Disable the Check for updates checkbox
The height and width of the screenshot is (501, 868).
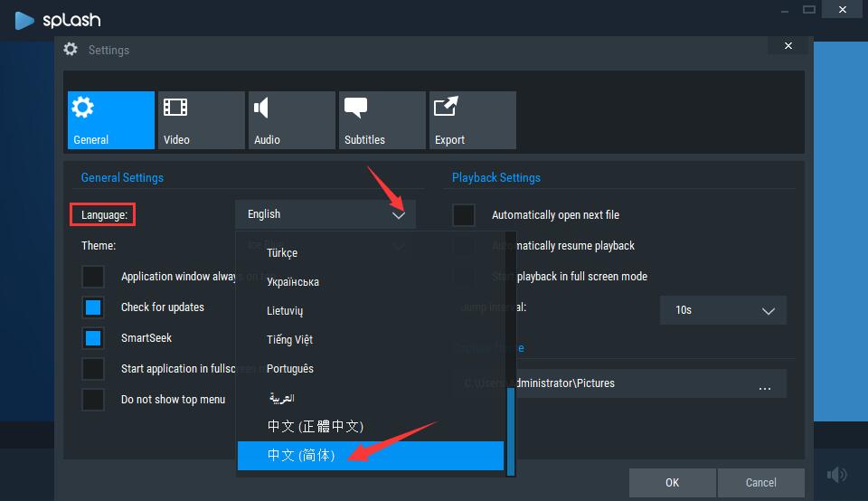pos(93,307)
